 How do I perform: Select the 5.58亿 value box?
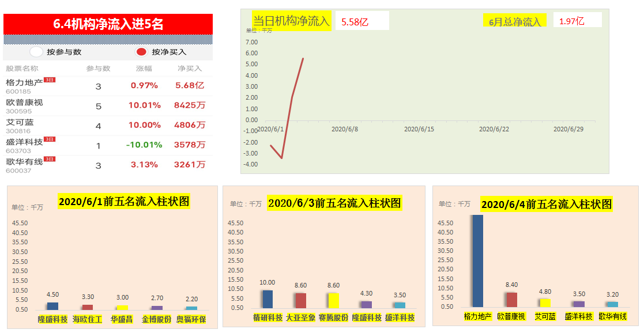tap(362, 21)
